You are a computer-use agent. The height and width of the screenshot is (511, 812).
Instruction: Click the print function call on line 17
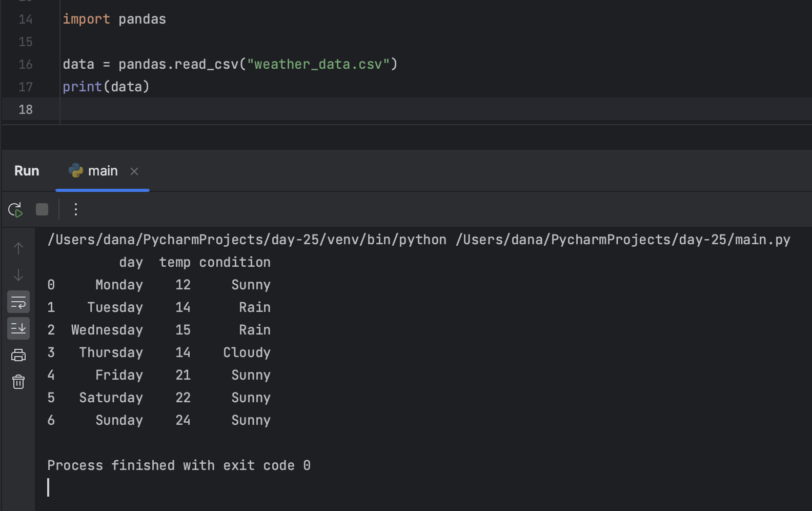(83, 87)
